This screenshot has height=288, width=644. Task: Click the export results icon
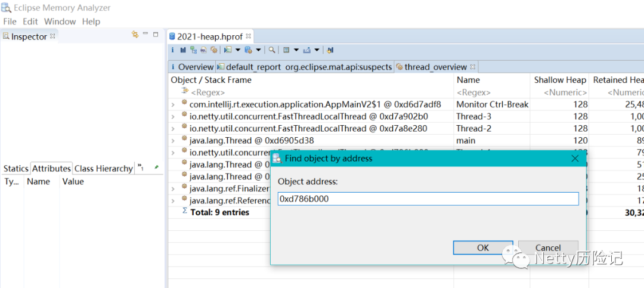tap(307, 49)
